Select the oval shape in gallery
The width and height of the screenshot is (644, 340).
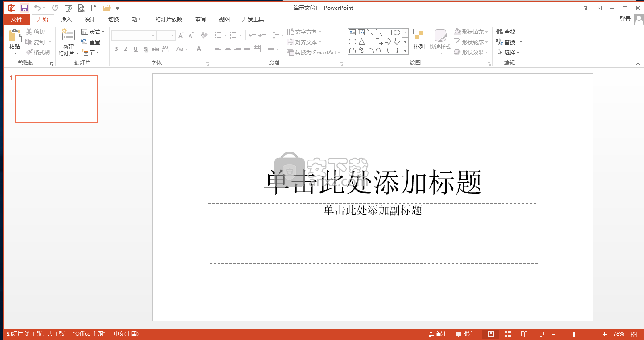397,32
